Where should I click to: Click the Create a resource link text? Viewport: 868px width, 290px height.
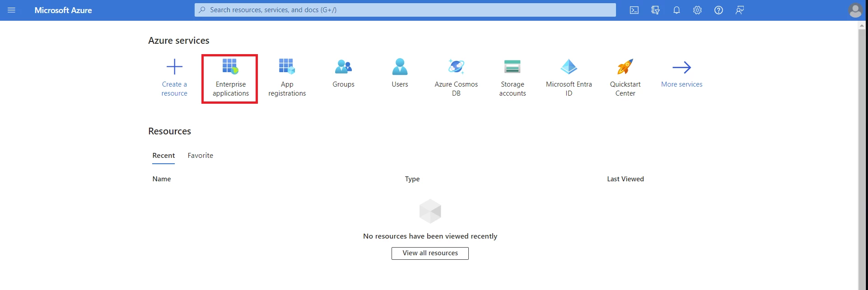174,89
